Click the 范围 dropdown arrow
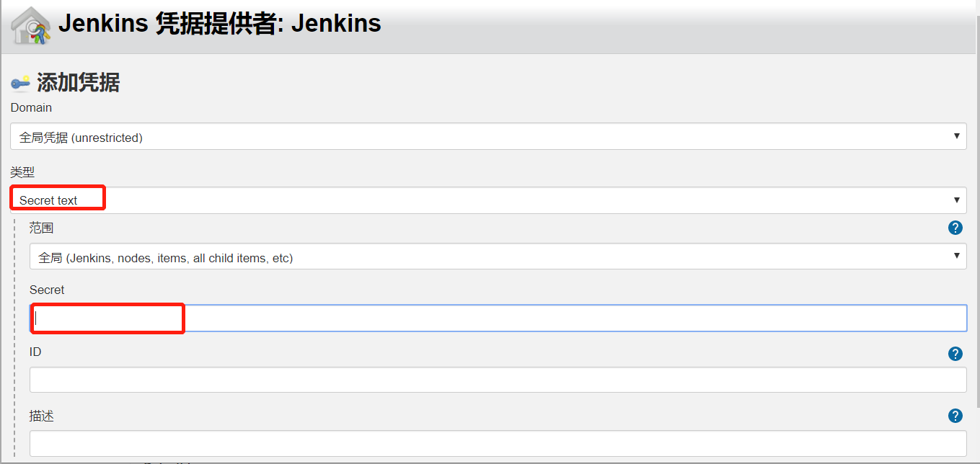This screenshot has width=980, height=464. click(x=957, y=256)
